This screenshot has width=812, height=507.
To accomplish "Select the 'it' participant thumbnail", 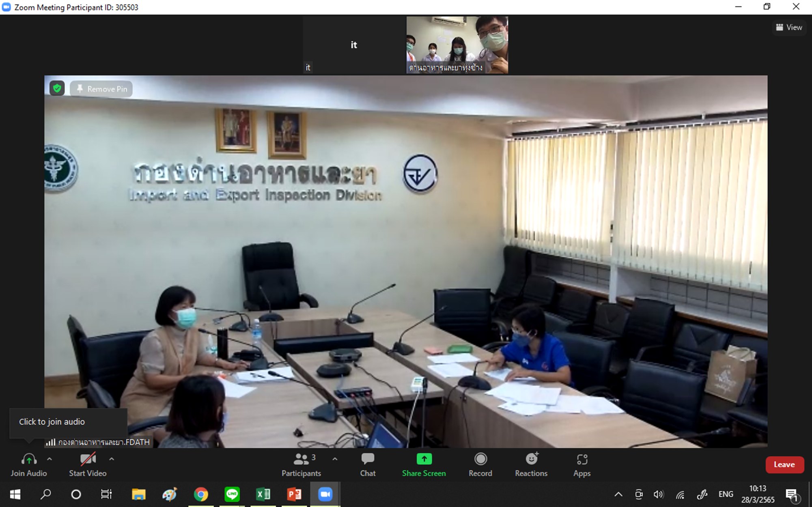I will coord(353,45).
